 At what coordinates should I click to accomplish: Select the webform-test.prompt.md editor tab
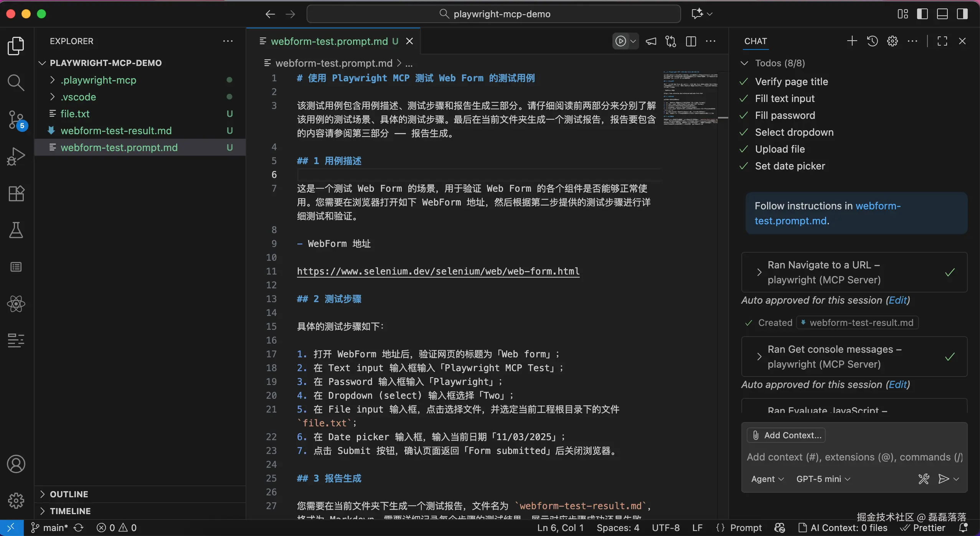click(329, 41)
